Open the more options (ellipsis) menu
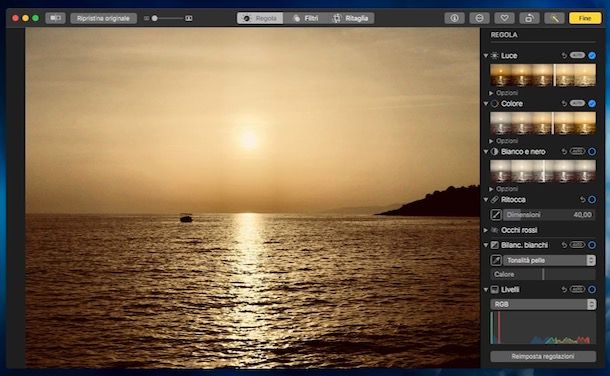 [479, 18]
